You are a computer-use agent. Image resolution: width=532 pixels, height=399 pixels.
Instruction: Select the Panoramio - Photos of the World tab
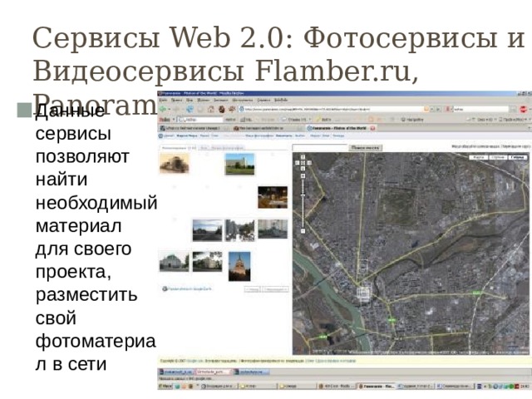[x=340, y=128]
